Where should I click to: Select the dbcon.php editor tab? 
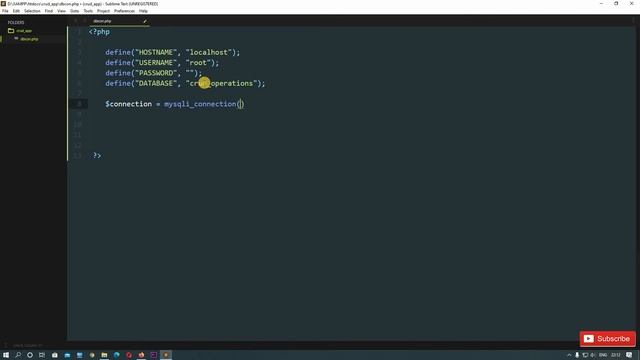coord(119,21)
